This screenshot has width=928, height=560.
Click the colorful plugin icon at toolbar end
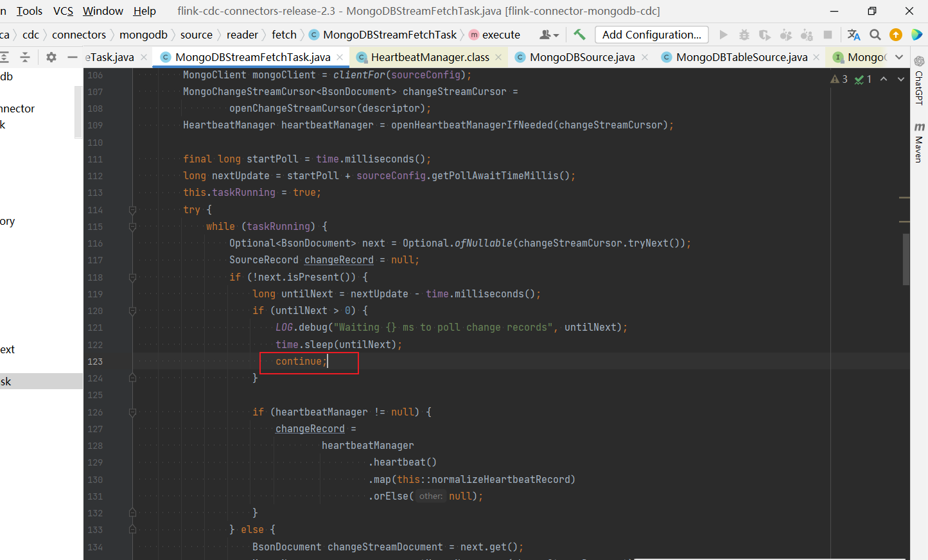[x=917, y=35]
